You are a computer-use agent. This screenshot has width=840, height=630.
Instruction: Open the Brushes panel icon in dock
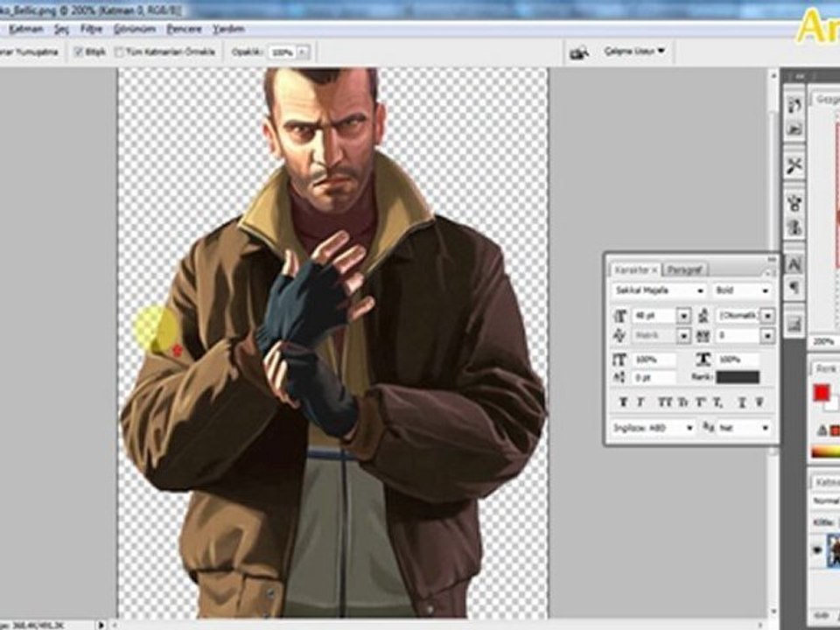point(794,203)
